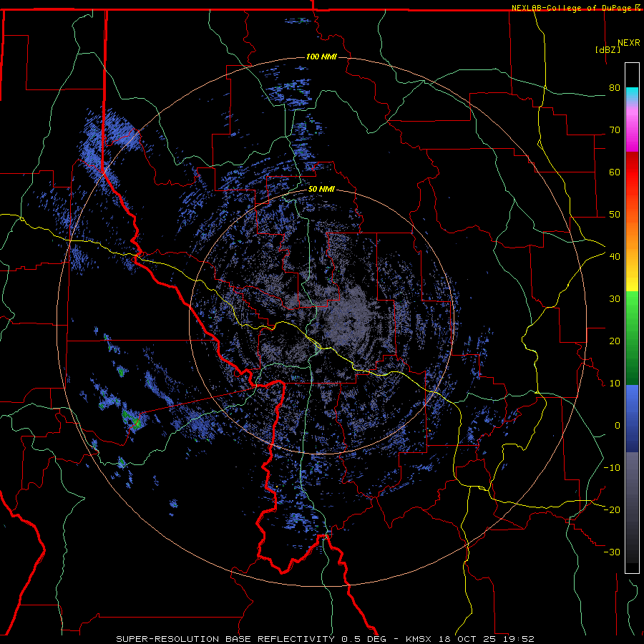This screenshot has height=644, width=644.
Task: Click the 70 value on the dBZ scale
Action: 615,130
